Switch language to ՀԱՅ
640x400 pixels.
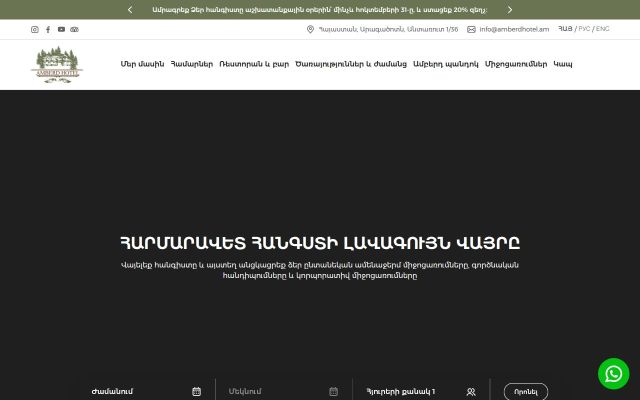click(565, 29)
